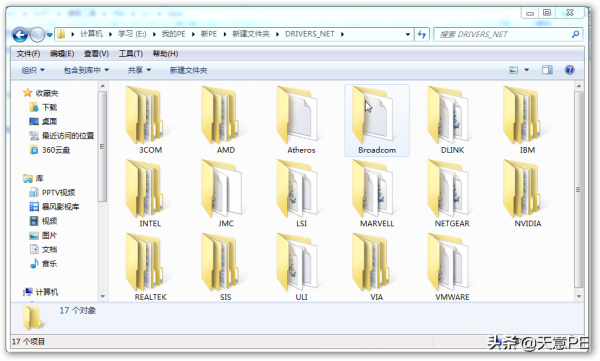This screenshot has height=361, width=600.
Task: Expand the arrow after DRIVERS_NET breadcrumb
Action: pyautogui.click(x=342, y=34)
